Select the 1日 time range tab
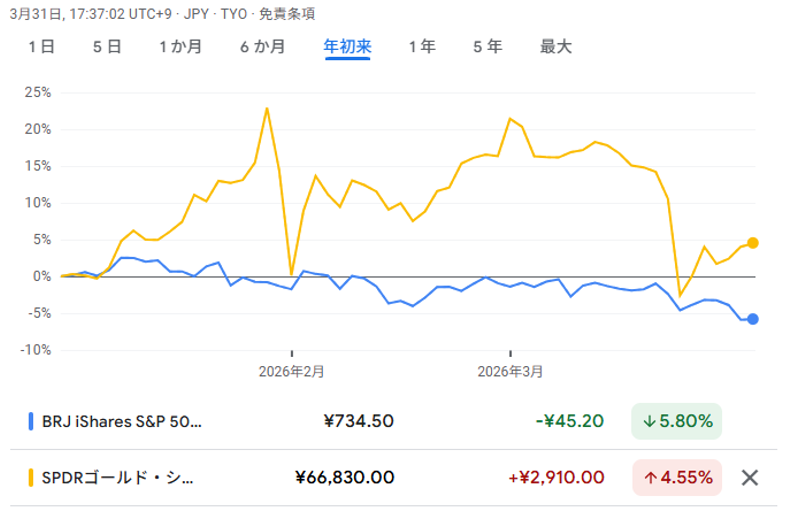 pos(41,47)
